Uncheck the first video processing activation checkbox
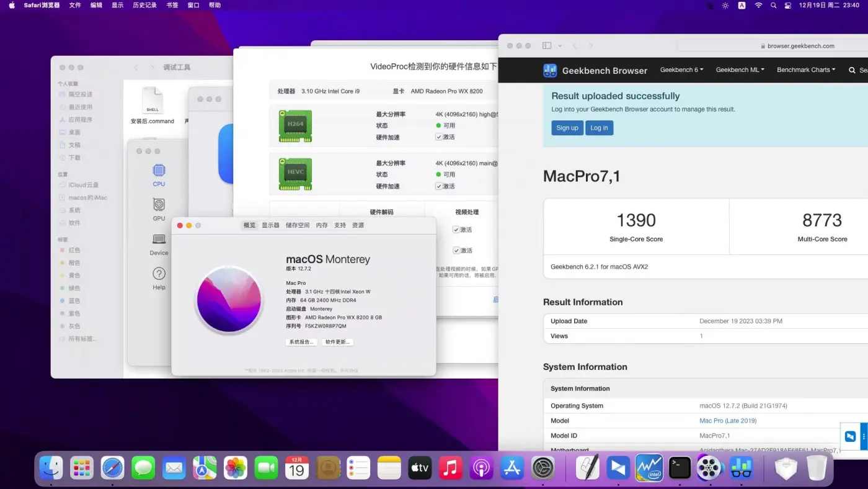Viewport: 868px width, 489px height. pyautogui.click(x=456, y=230)
